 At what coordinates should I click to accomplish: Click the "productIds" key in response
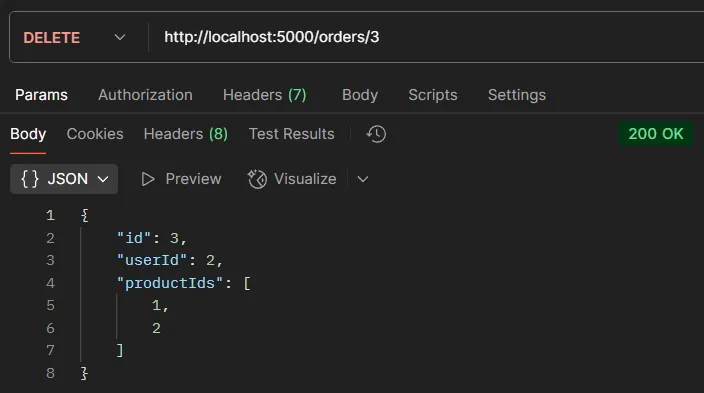pos(170,283)
